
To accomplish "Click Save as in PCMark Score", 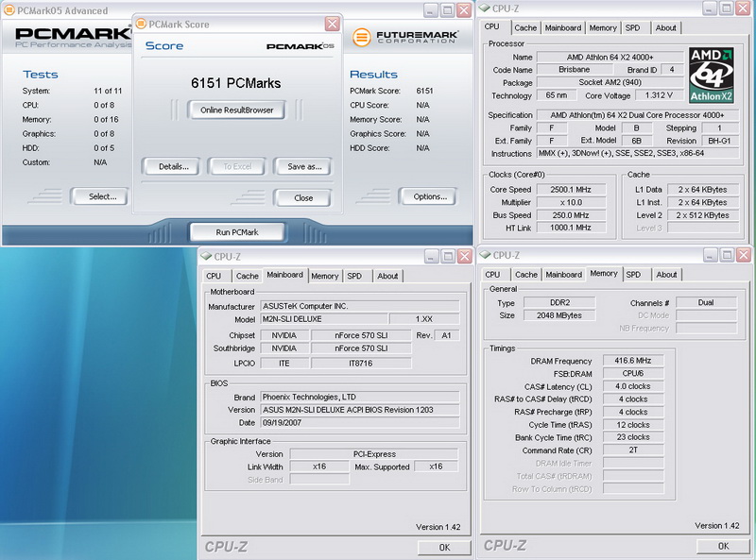I will coord(302,167).
